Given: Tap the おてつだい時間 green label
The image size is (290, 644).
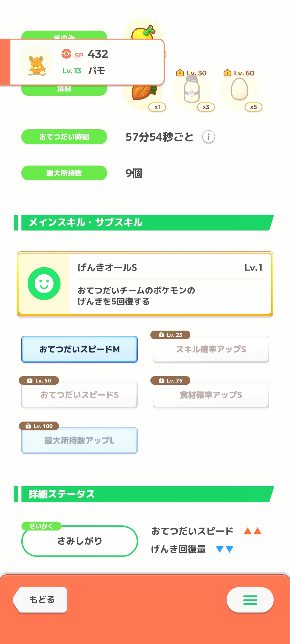Looking at the screenshot, I should click(64, 137).
